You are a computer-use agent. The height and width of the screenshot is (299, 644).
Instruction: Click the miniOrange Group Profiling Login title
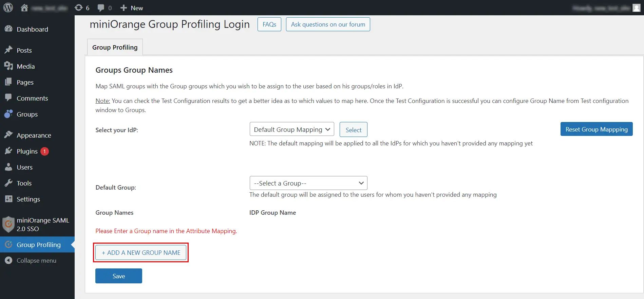(170, 24)
